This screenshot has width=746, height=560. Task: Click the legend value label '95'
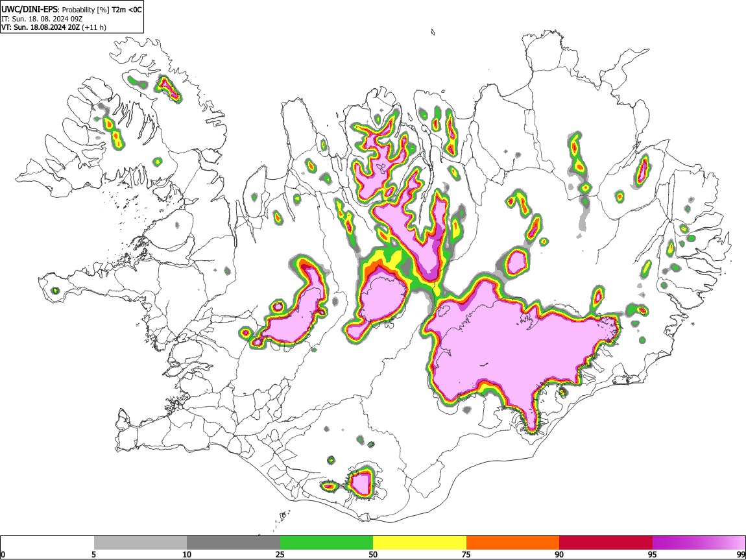pyautogui.click(x=653, y=554)
